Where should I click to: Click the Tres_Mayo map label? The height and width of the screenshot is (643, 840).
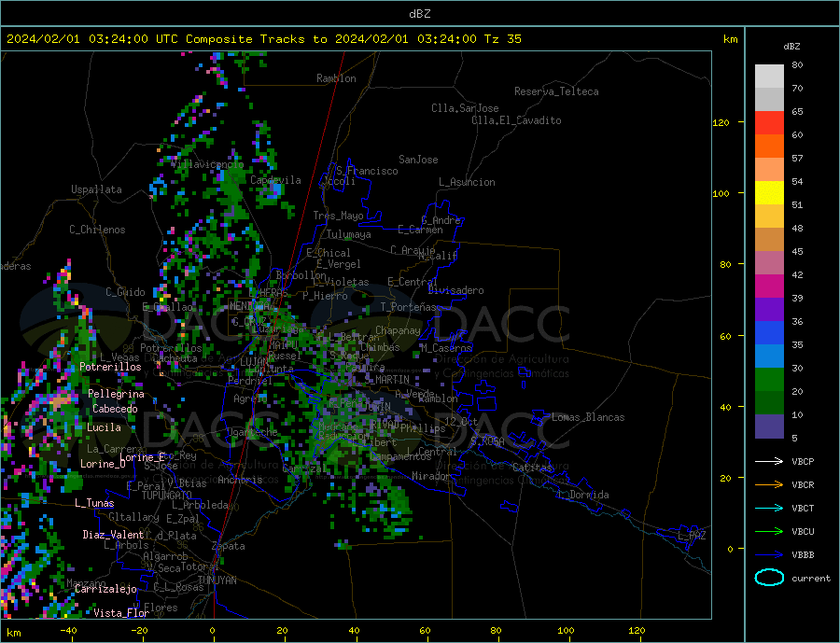click(x=338, y=216)
